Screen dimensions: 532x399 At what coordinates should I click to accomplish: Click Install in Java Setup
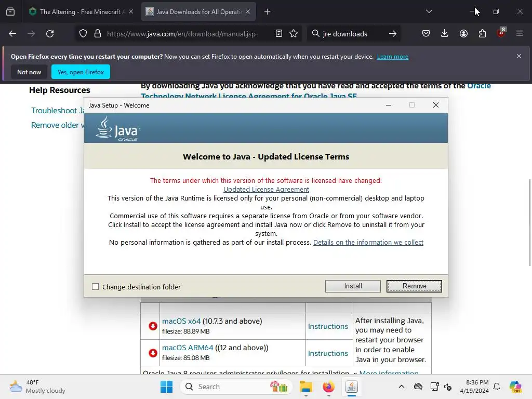coord(353,286)
